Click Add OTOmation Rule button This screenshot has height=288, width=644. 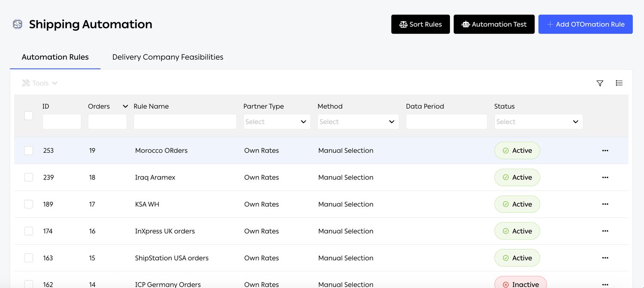[586, 24]
